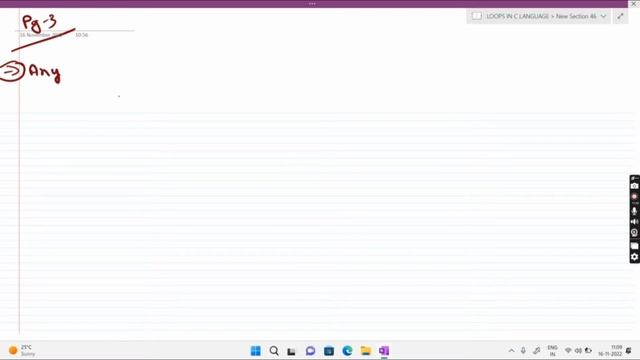Switch the ENG IN input language

pos(552,351)
